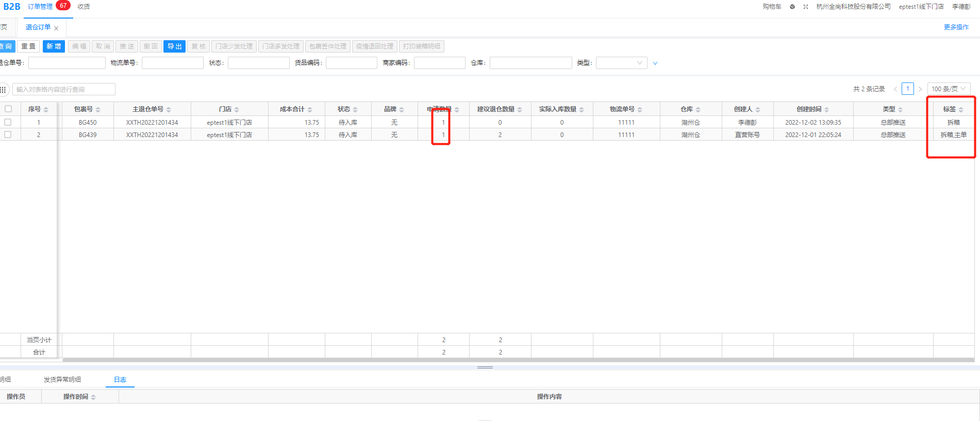Click the column settings grid icon

coord(3,90)
